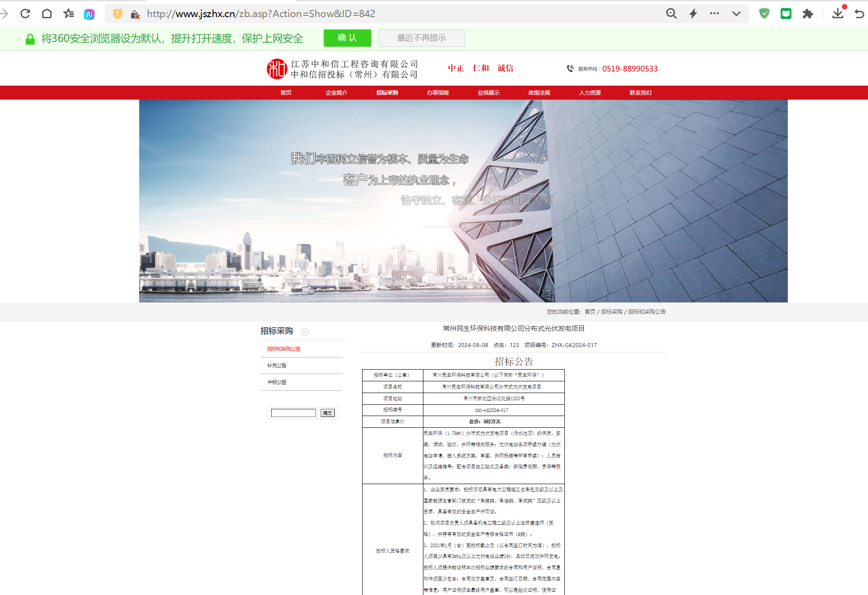Image resolution: width=868 pixels, height=595 pixels.
Task: Click the 首页 breadcrumb link
Action: pos(590,311)
